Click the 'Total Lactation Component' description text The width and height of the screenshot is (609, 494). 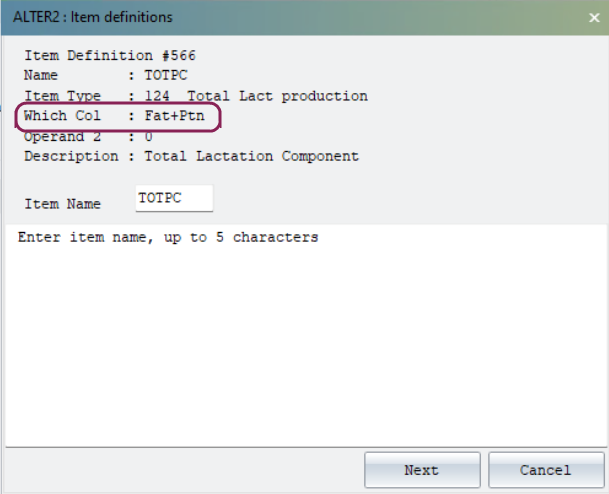tap(251, 156)
